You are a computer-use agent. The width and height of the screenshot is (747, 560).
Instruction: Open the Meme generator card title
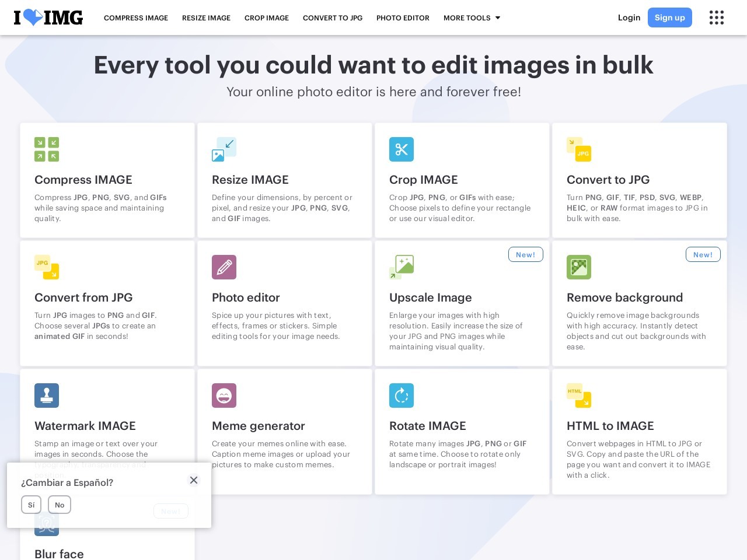pos(259,426)
